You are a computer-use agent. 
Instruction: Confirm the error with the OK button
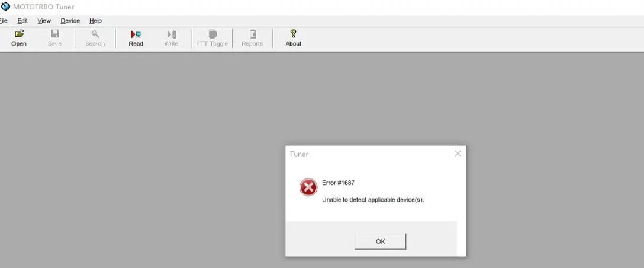coord(381,241)
